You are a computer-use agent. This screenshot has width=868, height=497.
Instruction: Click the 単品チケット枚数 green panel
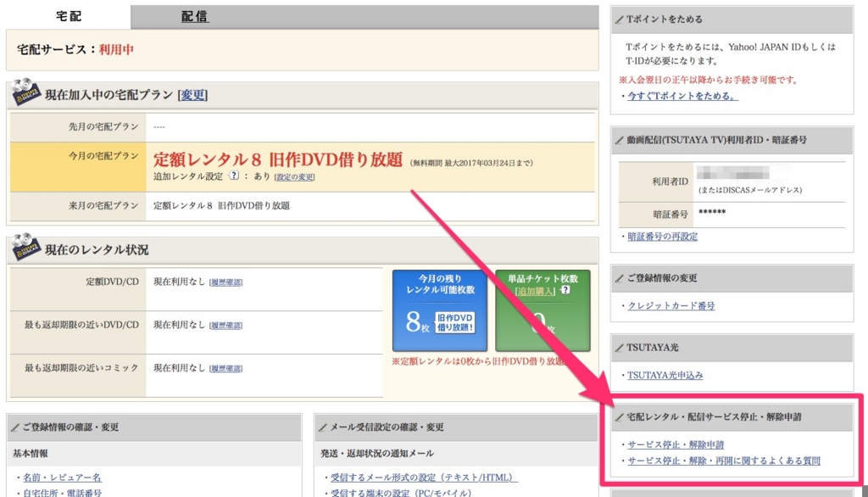542,310
